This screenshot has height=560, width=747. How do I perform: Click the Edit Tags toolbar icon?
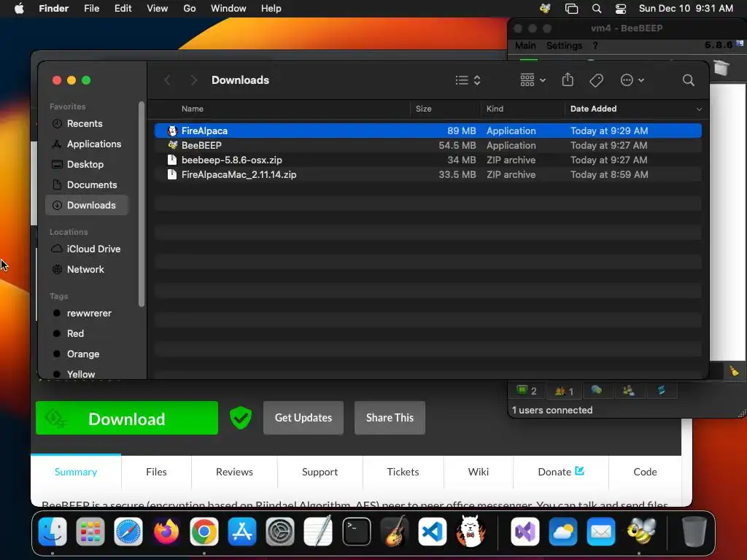pos(597,80)
